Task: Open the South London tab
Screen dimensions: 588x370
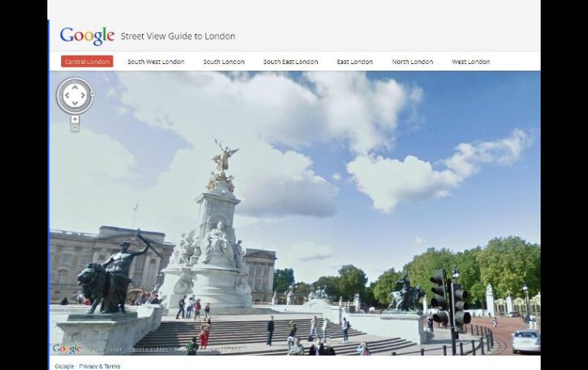Action: coord(224,62)
